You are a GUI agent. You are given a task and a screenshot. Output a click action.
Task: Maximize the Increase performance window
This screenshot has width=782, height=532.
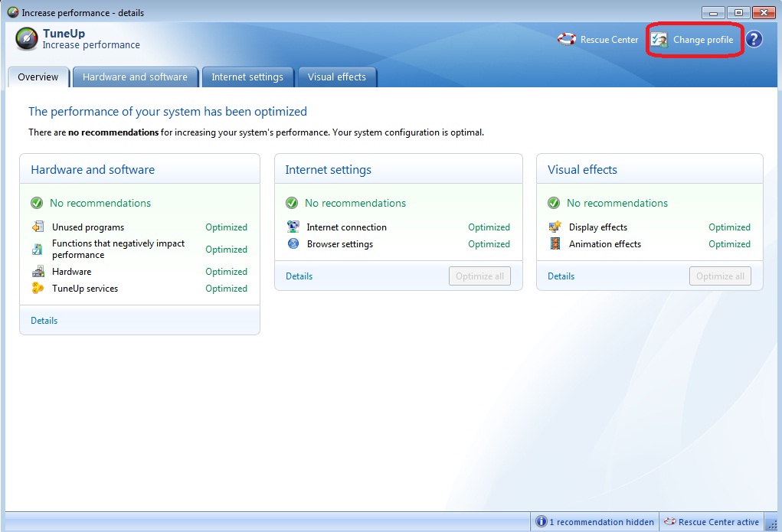pos(738,12)
